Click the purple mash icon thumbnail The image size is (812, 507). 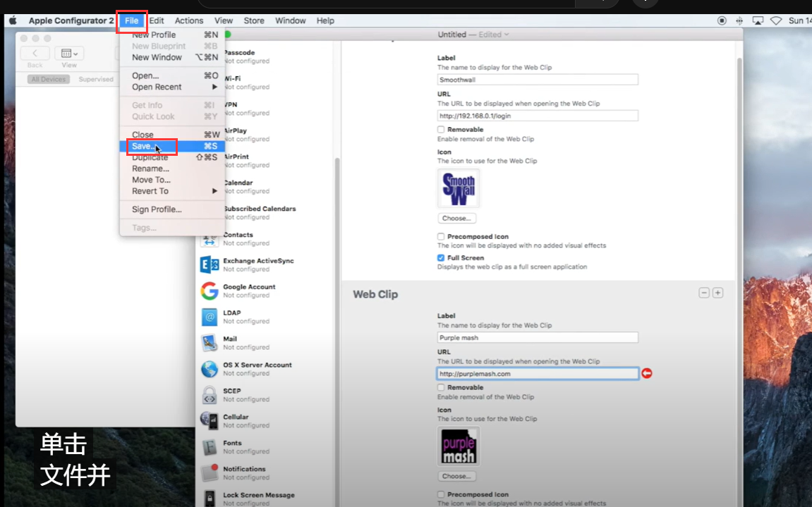[x=459, y=446]
